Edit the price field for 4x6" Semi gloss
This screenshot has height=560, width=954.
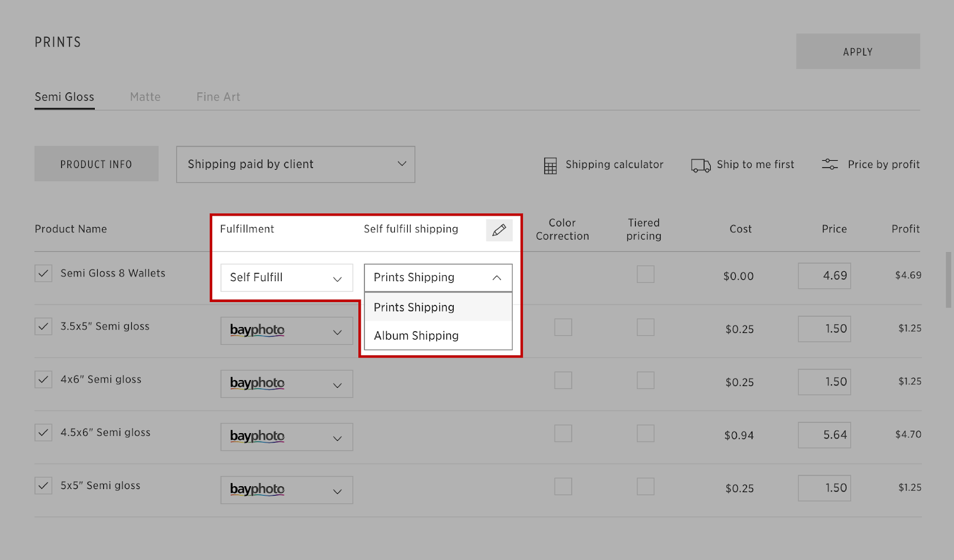[825, 382]
